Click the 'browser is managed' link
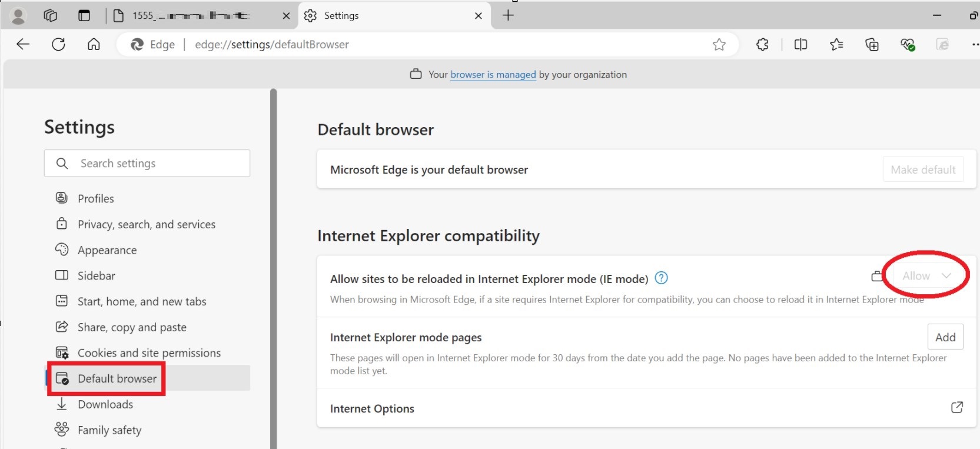The height and width of the screenshot is (449, 980). coord(493,75)
